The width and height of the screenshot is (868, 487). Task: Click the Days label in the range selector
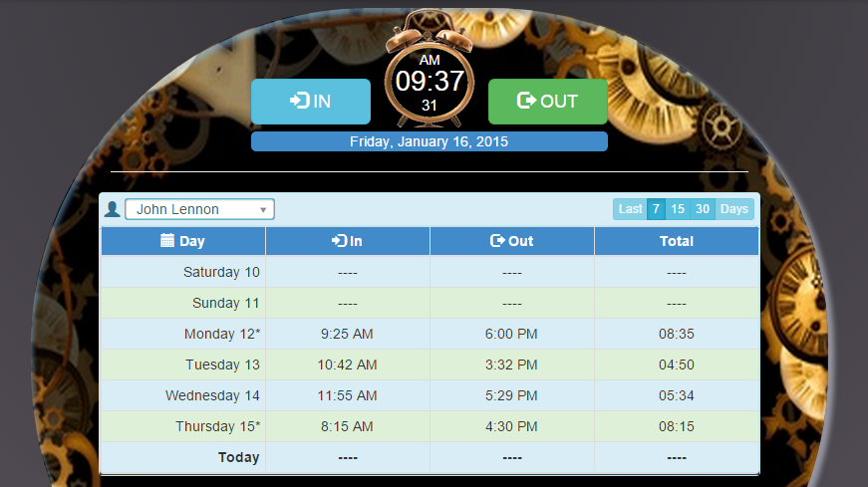point(734,209)
